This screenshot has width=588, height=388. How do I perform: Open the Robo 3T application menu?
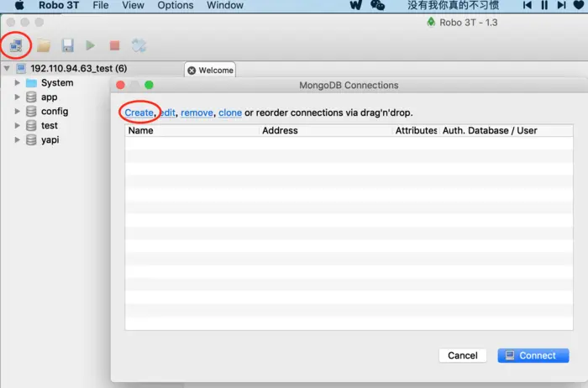59,5
